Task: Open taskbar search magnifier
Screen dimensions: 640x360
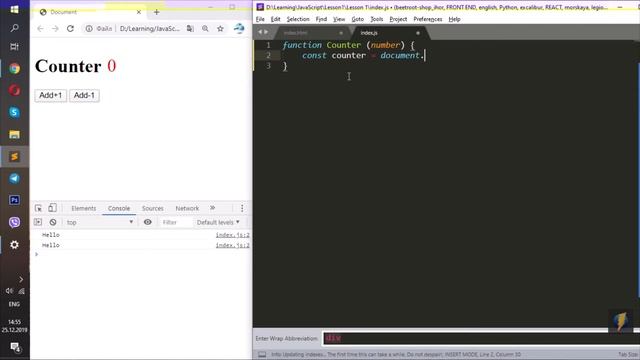Action: pyautogui.click(x=14, y=28)
